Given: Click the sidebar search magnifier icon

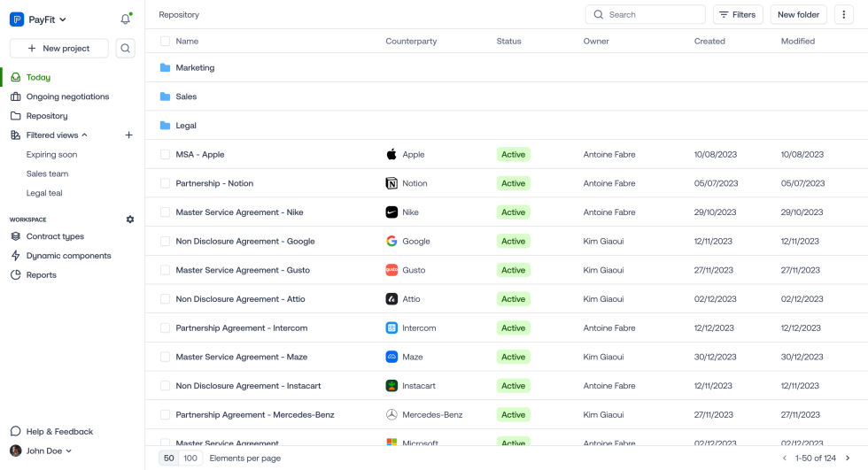Looking at the screenshot, I should [x=125, y=49].
